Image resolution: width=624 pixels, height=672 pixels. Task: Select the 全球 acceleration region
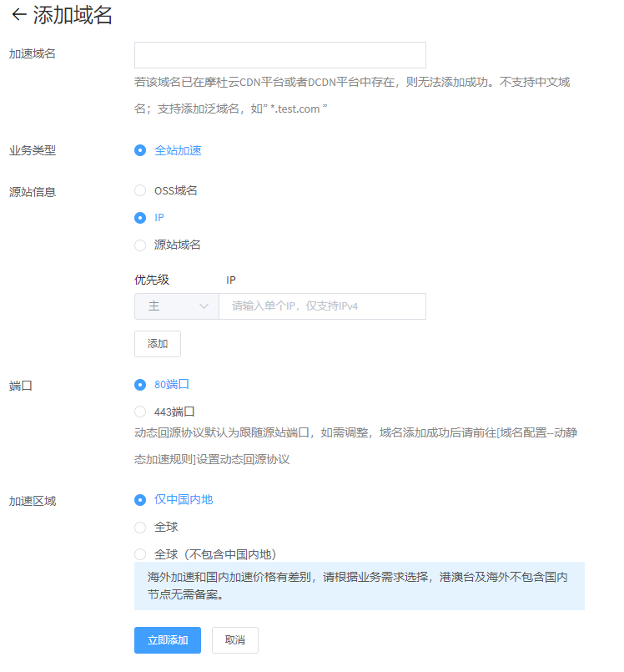coord(140,528)
